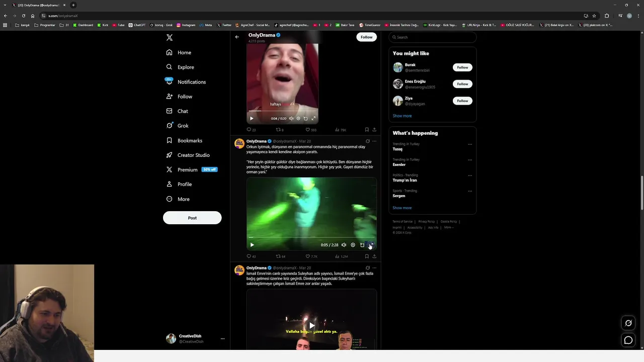Reload the page in browser

(23, 16)
